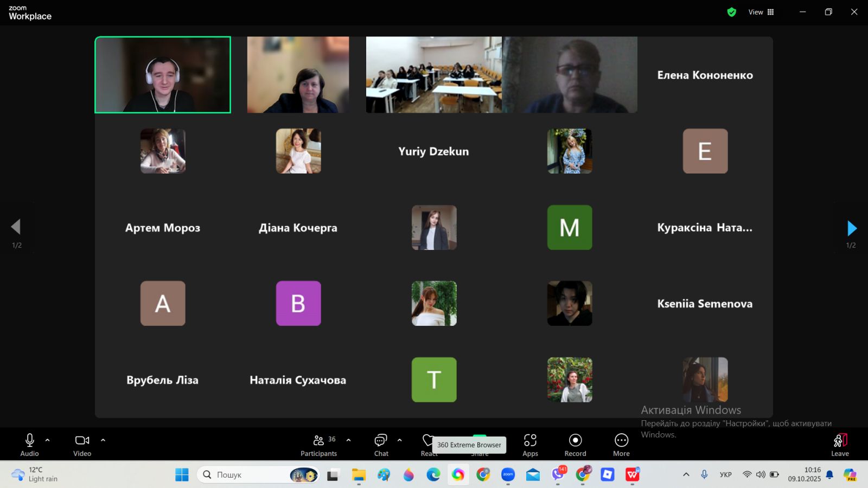Open the Chat panel
Image resolution: width=868 pixels, height=488 pixels.
pos(381,445)
